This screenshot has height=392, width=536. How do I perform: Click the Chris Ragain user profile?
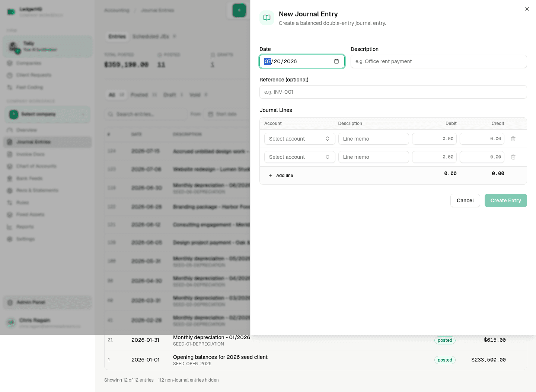pos(47,323)
